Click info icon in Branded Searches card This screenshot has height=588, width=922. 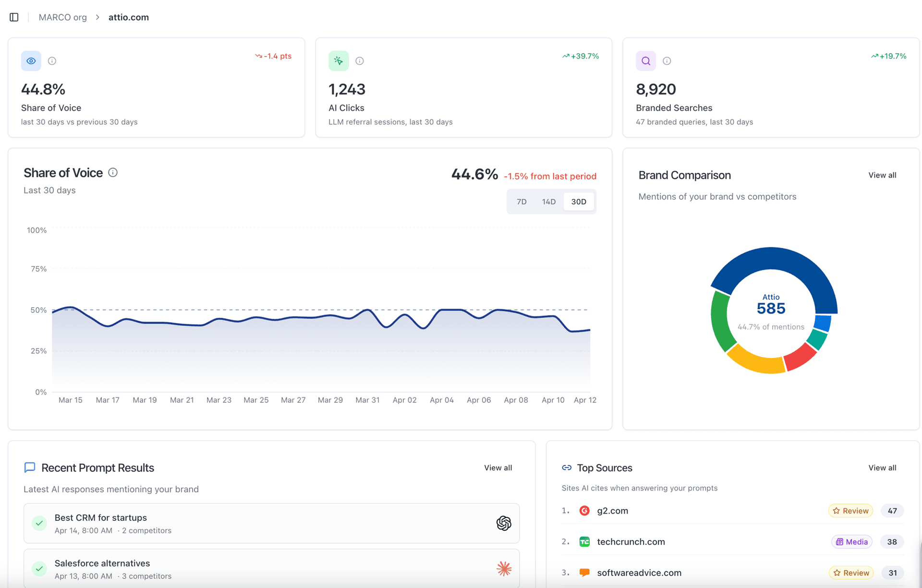click(667, 61)
